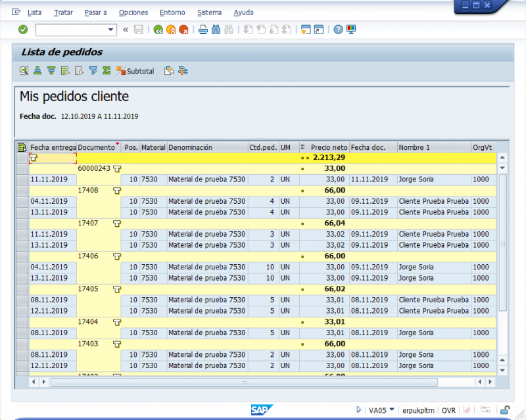Open the Details magnifier icon
This screenshot has height=420, width=526.
click(x=23, y=70)
